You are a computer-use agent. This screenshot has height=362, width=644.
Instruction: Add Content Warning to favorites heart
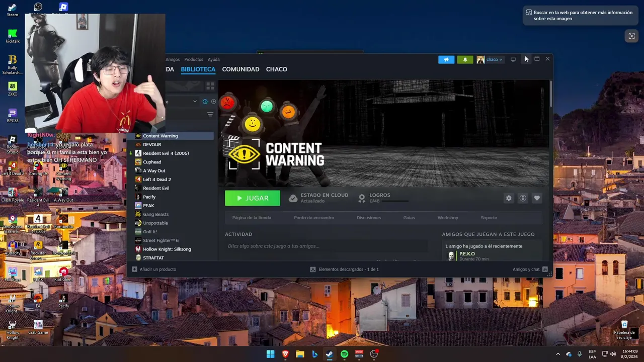pos(537,198)
